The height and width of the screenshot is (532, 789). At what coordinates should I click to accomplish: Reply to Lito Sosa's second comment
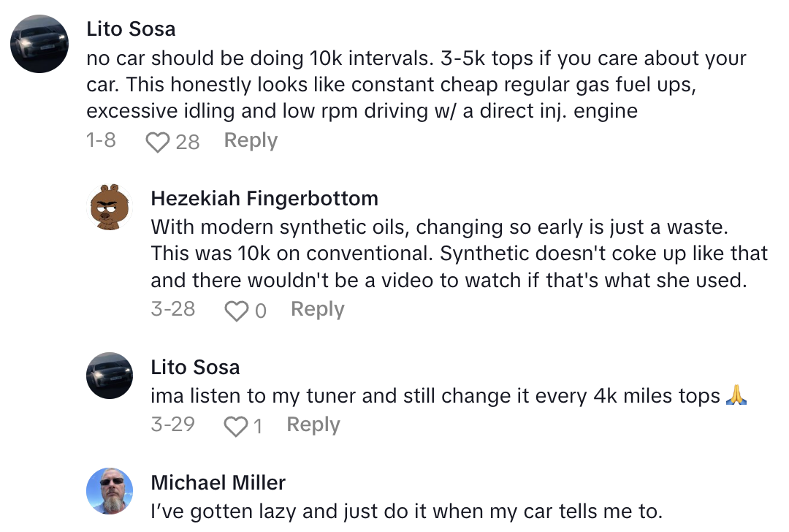coord(313,425)
